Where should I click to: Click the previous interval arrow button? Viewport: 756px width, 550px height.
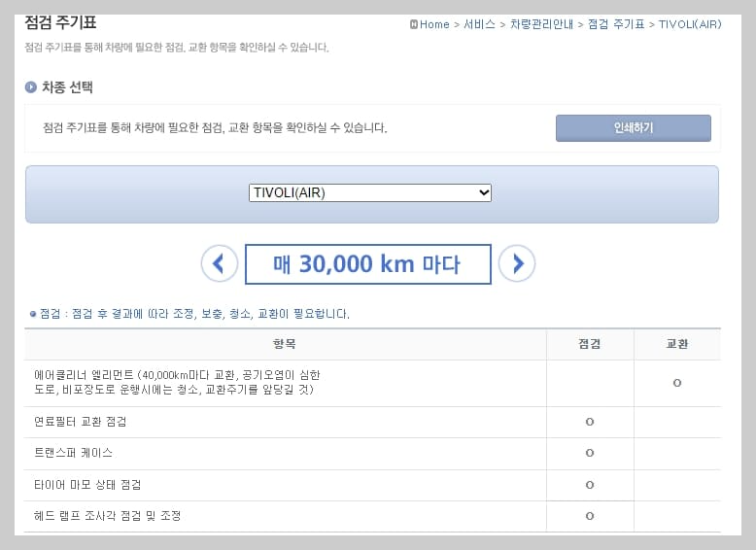point(220,263)
